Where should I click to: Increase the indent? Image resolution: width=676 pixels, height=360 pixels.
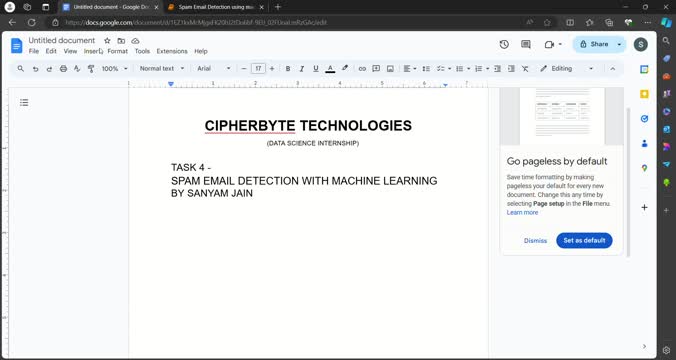[x=511, y=69]
